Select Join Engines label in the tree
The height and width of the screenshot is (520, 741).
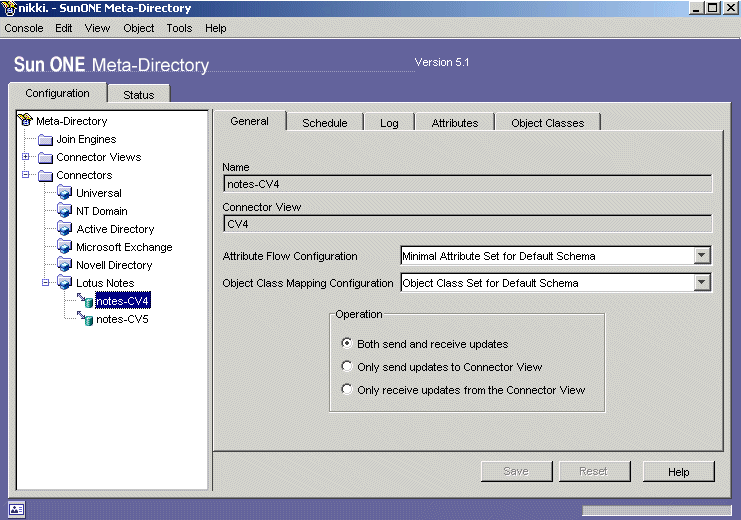point(86,139)
